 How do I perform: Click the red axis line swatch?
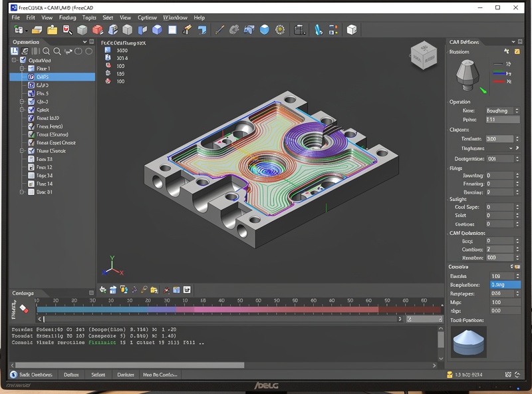coord(499,81)
